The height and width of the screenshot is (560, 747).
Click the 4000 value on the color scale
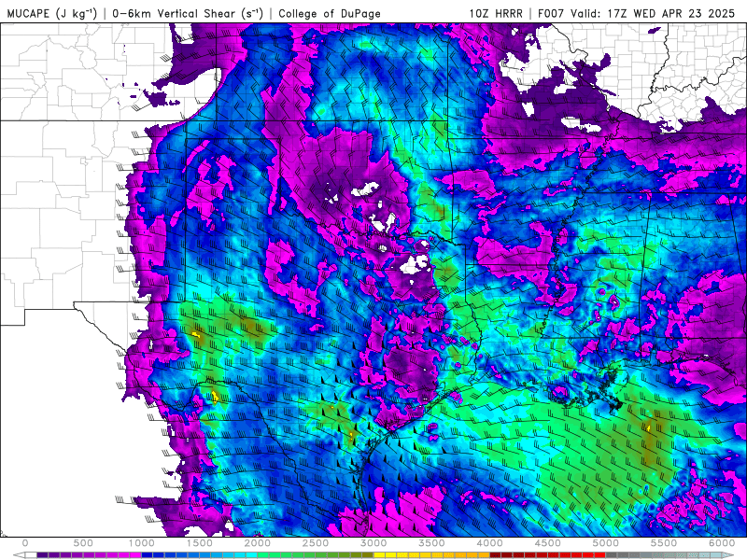pyautogui.click(x=489, y=543)
